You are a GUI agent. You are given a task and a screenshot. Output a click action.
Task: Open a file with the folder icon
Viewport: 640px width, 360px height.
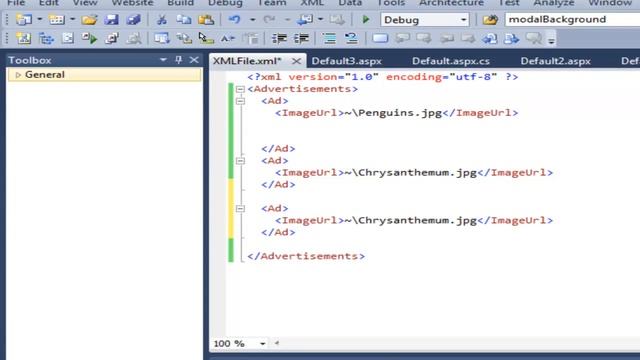click(x=89, y=20)
